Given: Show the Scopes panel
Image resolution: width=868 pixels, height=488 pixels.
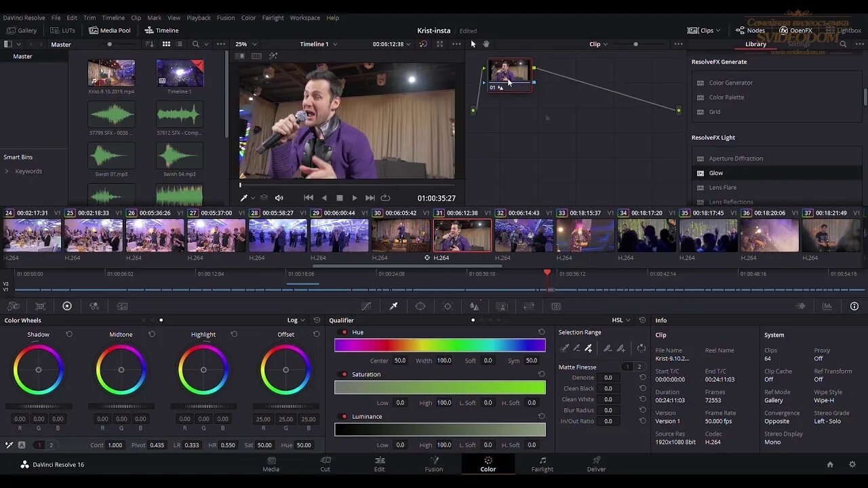Looking at the screenshot, I should pos(827,306).
